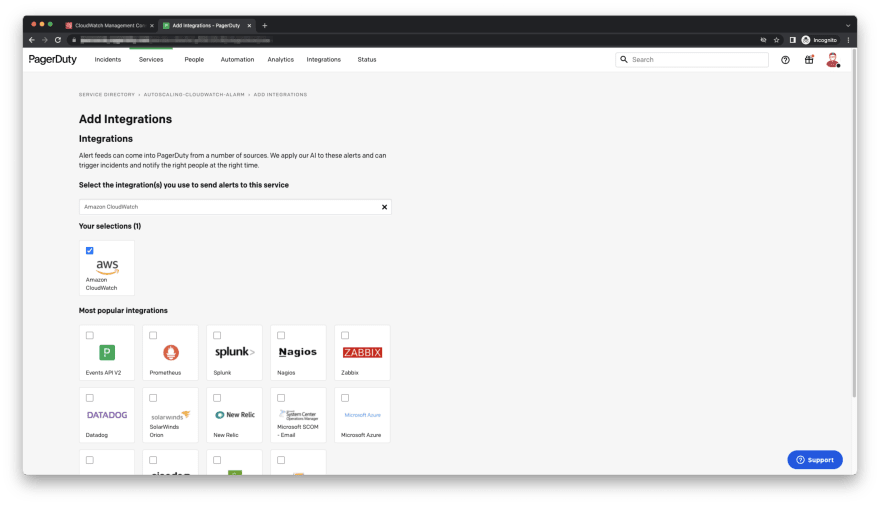This screenshot has height=505, width=880.
Task: Go back with browser back arrow
Action: (31, 40)
